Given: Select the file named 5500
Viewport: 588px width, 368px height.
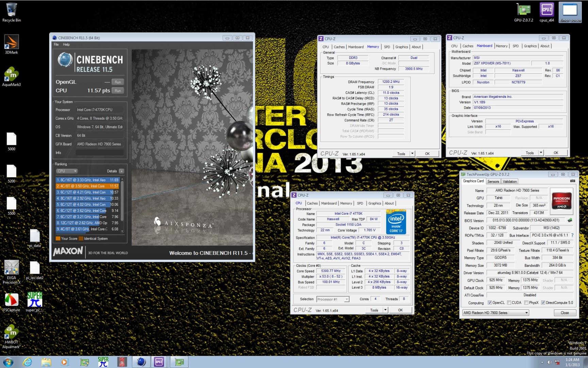Looking at the screenshot, I should pyautogui.click(x=11, y=206).
